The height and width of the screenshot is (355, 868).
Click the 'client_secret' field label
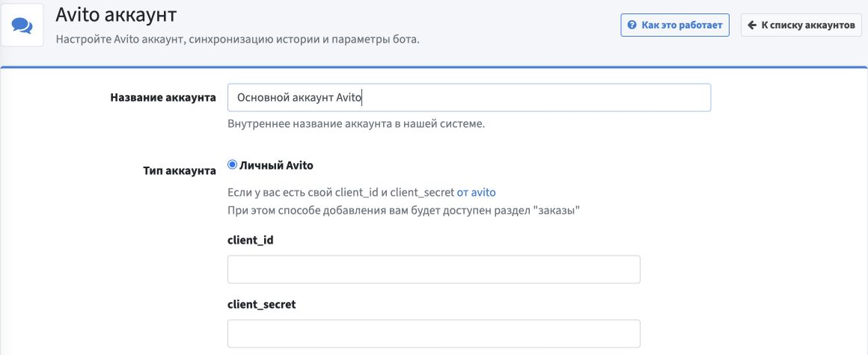coord(261,305)
